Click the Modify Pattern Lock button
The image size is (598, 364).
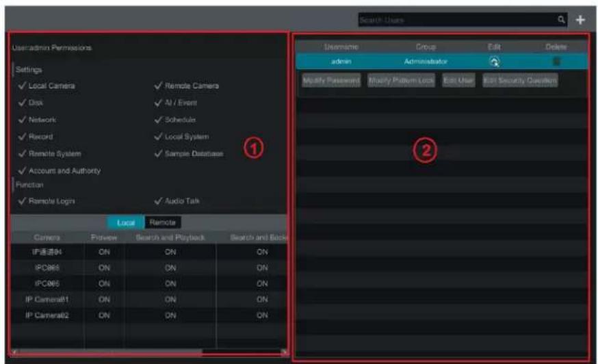pos(401,81)
